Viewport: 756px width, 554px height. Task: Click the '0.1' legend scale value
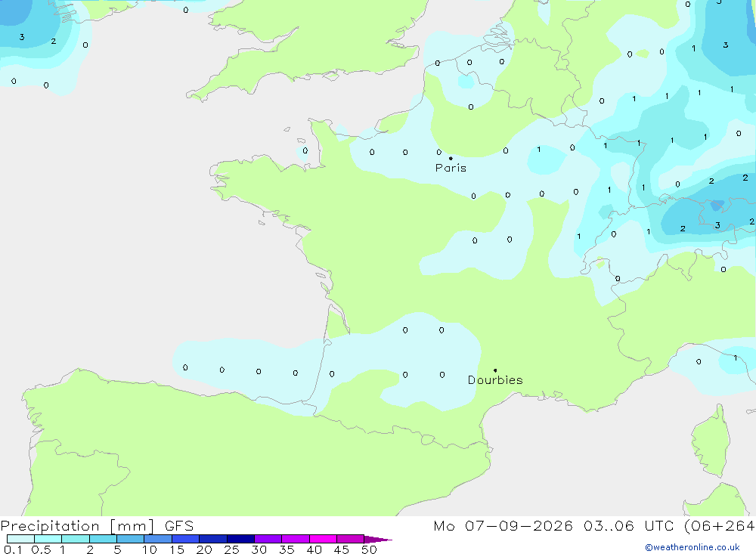[x=13, y=549]
